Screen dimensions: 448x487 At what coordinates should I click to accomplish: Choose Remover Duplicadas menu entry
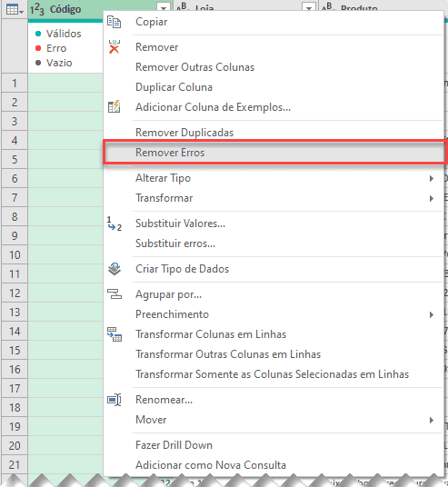click(x=184, y=133)
